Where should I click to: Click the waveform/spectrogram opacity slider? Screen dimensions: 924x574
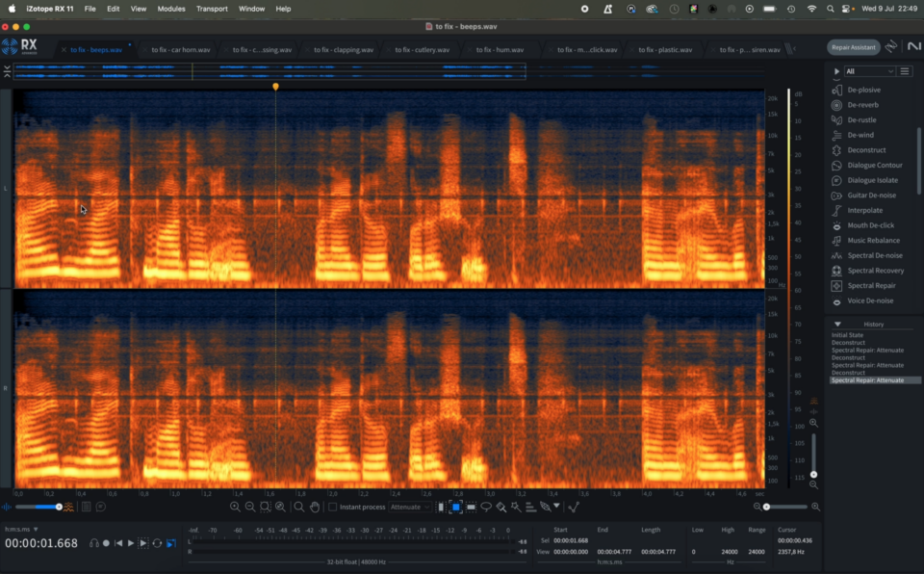pyautogui.click(x=38, y=507)
